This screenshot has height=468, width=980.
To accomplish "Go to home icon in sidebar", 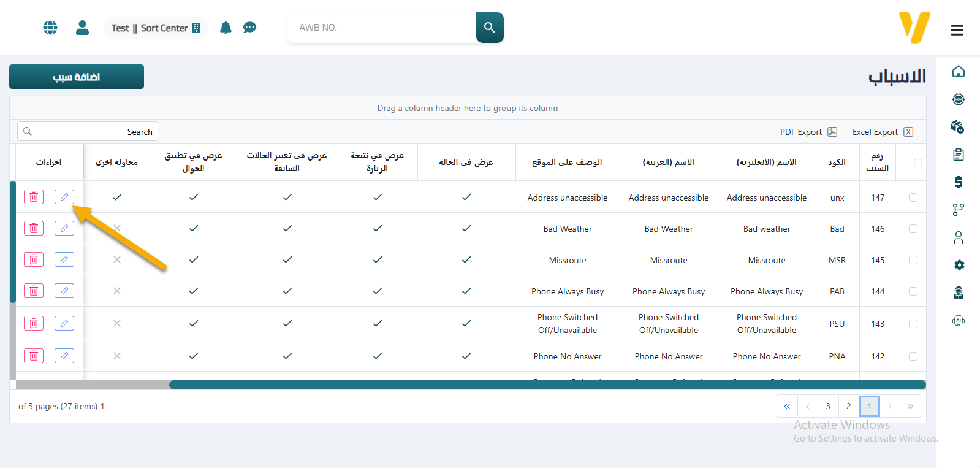I will tap(959, 72).
